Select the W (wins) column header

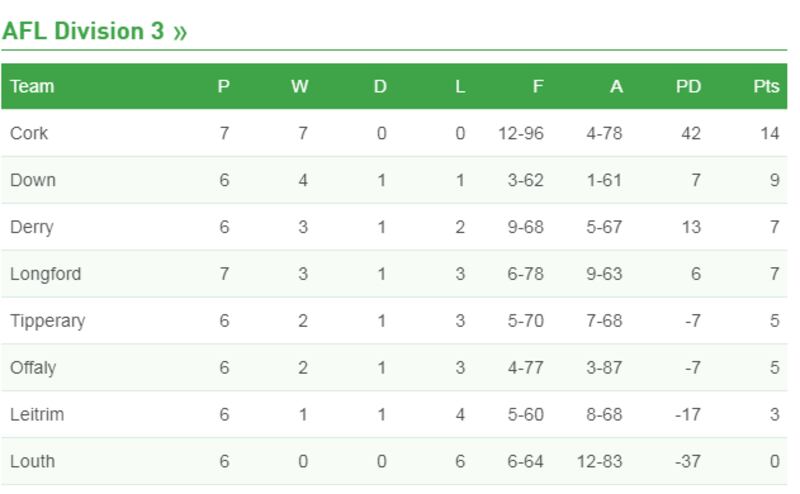pos(300,86)
